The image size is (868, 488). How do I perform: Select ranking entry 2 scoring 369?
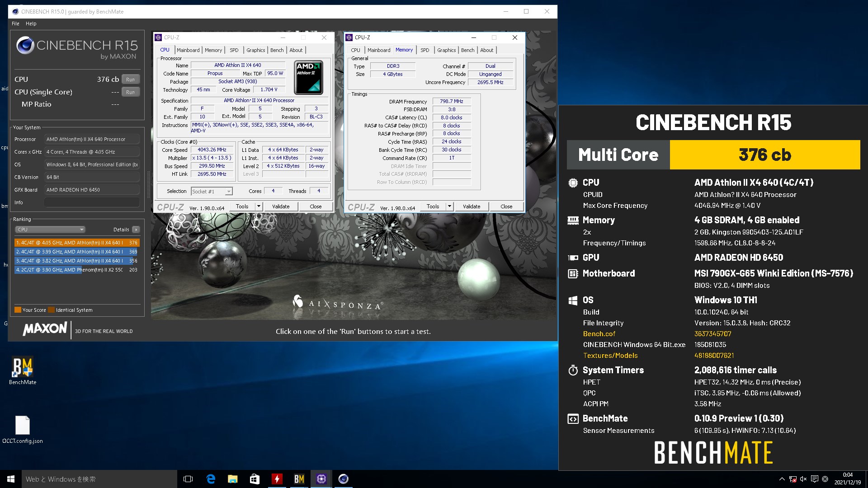point(77,252)
